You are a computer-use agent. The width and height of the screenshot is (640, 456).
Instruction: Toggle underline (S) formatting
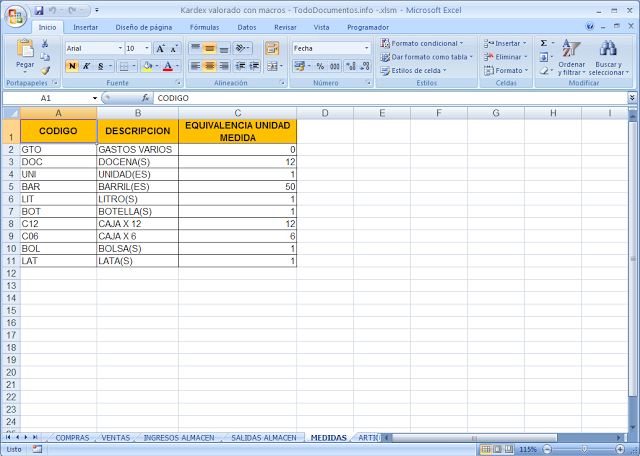pos(100,66)
